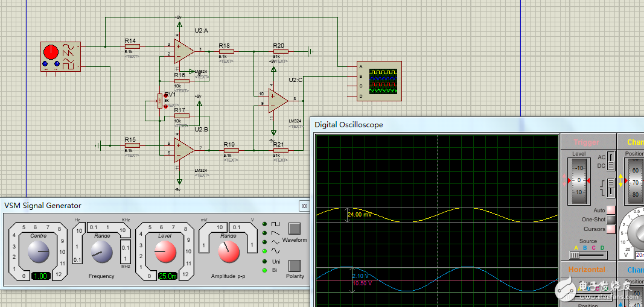644x307 pixels.
Task: Toggle Cursors in oscilloscope
Action: (x=611, y=229)
